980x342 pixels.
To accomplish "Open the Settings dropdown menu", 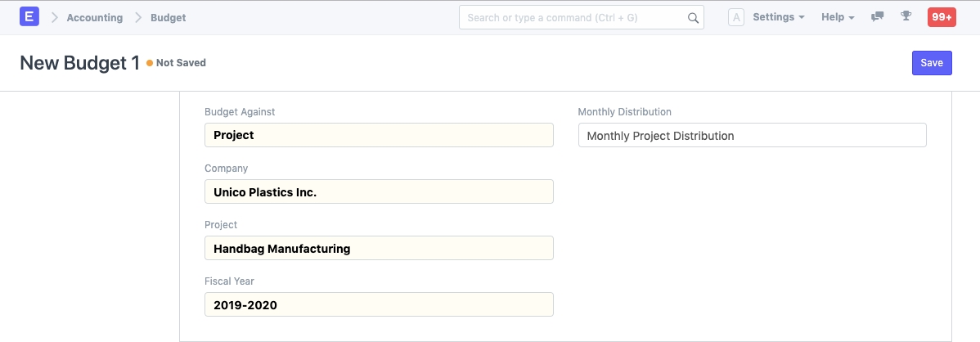I will (x=778, y=17).
